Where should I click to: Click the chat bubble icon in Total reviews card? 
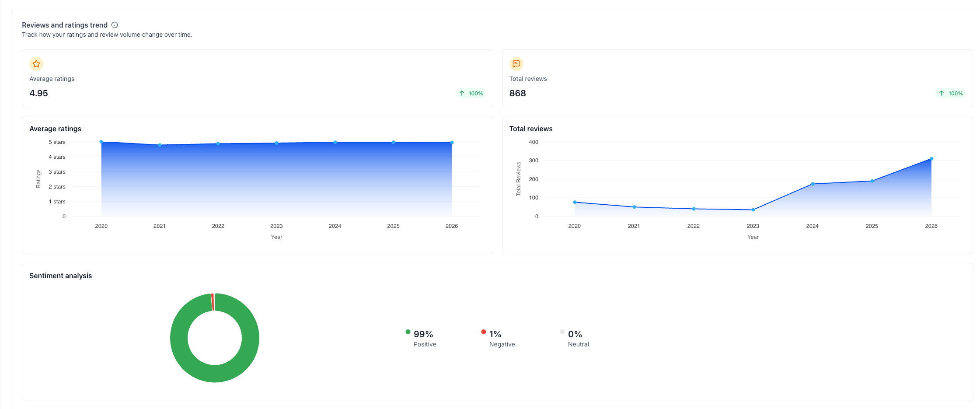tap(516, 64)
